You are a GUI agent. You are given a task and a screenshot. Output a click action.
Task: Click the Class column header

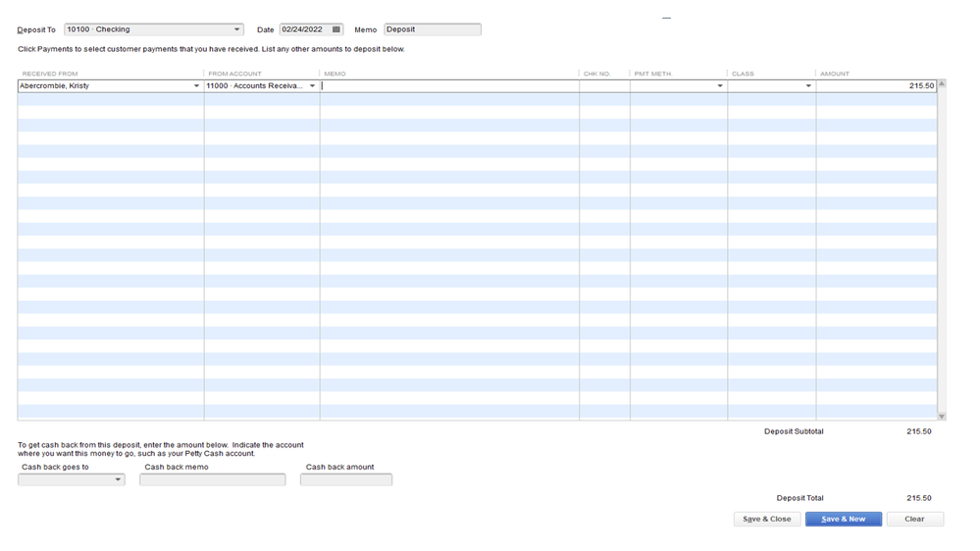tap(744, 74)
